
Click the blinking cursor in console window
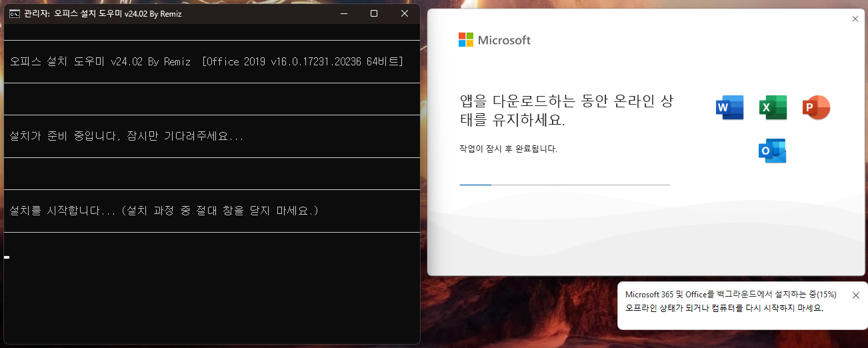[7, 257]
